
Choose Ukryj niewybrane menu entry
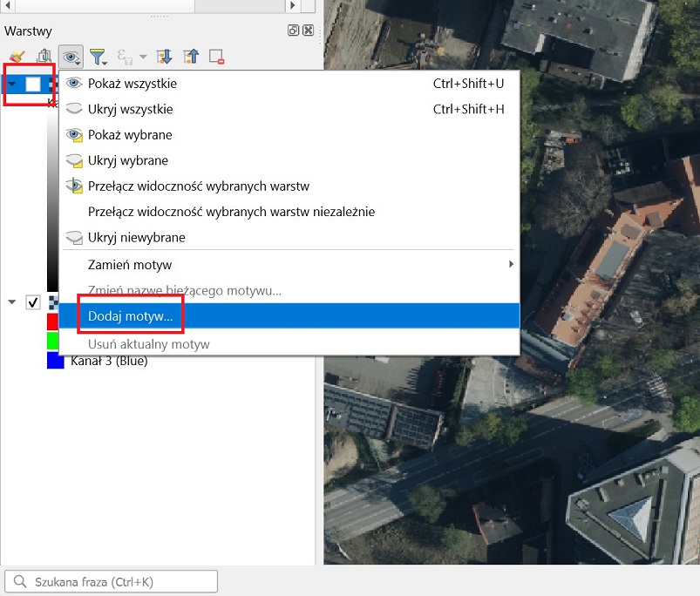click(x=289, y=237)
